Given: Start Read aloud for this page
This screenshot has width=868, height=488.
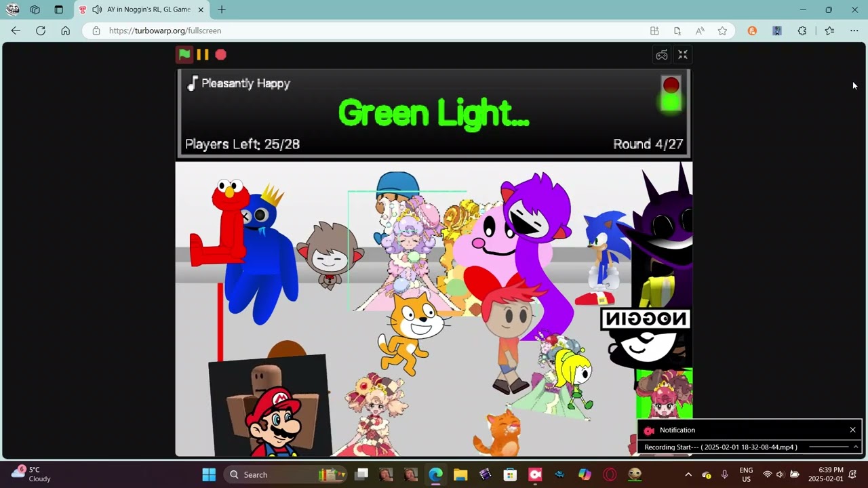Looking at the screenshot, I should [700, 30].
